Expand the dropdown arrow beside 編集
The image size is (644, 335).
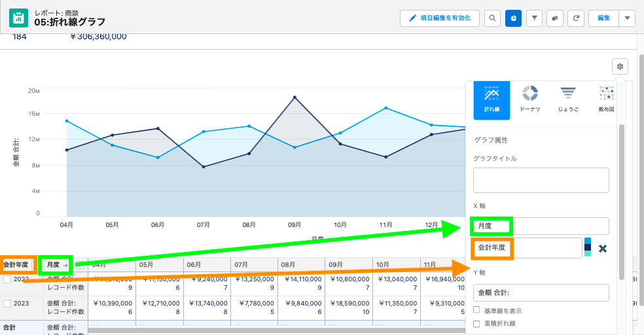click(x=627, y=18)
